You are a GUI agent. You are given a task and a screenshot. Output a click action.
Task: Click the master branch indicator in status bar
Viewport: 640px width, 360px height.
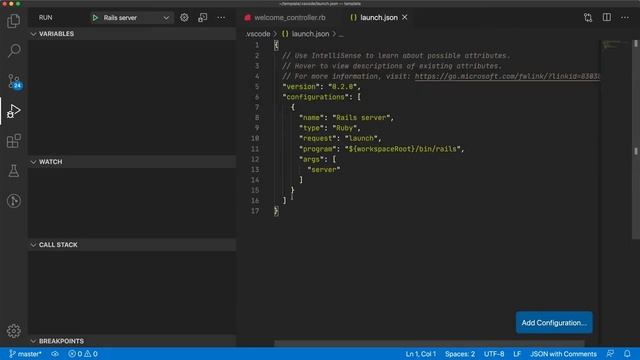click(25, 354)
